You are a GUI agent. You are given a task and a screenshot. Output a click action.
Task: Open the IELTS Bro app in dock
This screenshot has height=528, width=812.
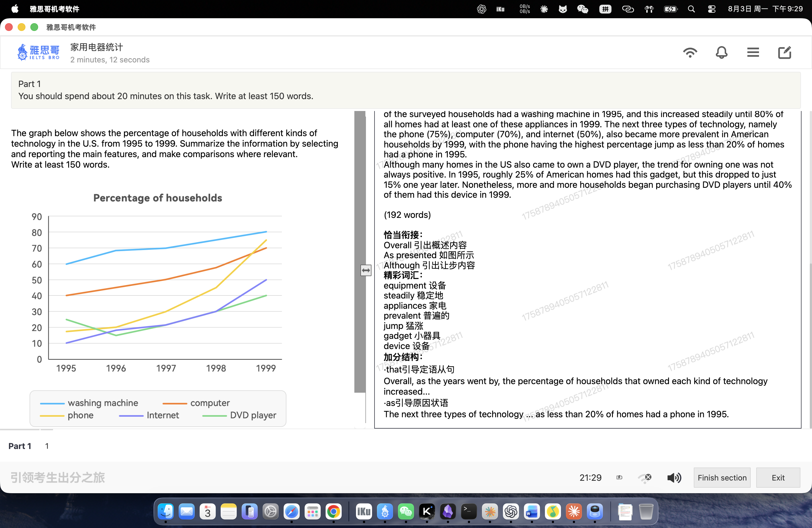385,511
